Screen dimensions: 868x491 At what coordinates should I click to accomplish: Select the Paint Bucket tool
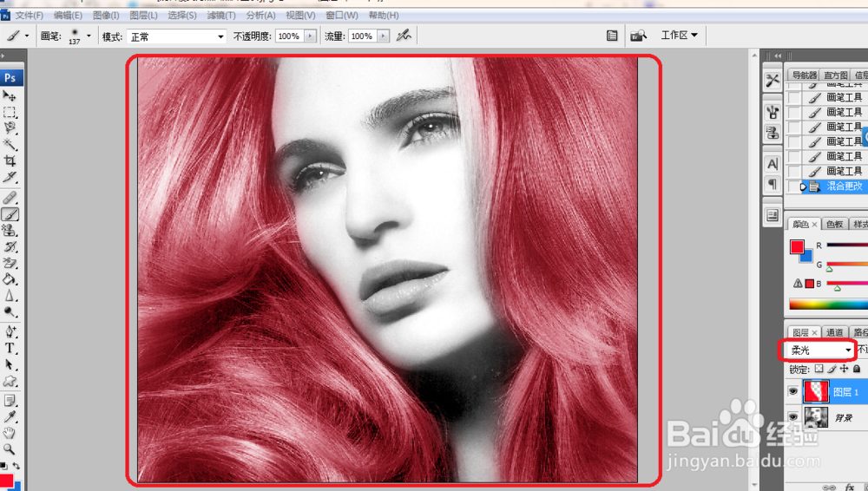(x=10, y=279)
